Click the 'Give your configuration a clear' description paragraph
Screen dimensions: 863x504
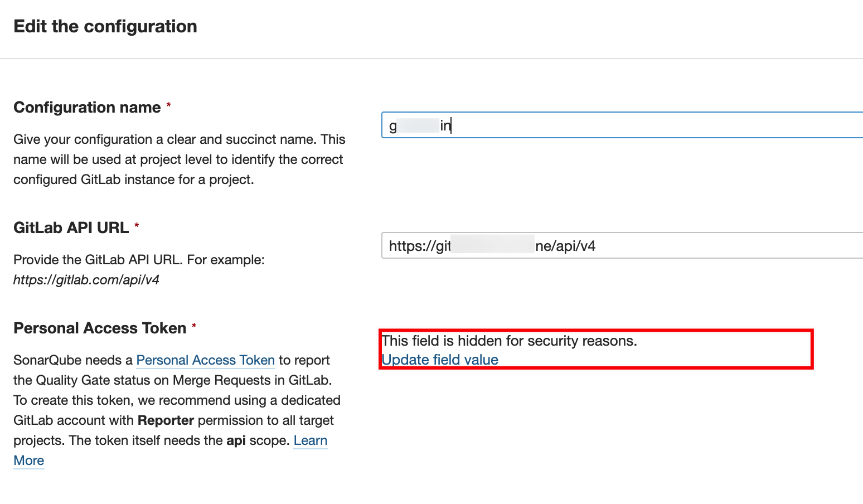[x=179, y=159]
